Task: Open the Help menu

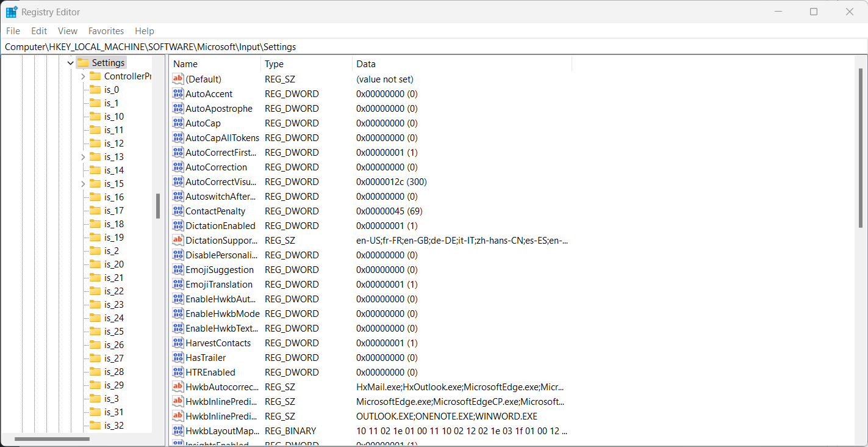Action: tap(145, 31)
